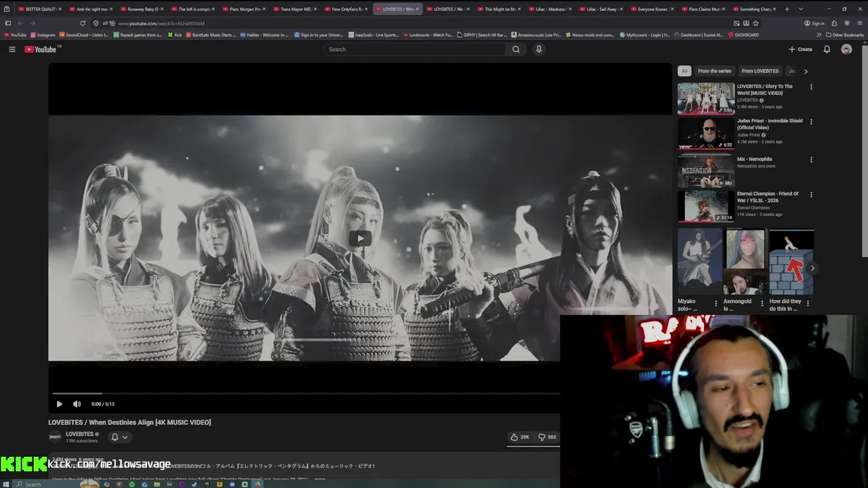The width and height of the screenshot is (868, 488).
Task: Open the Mix - Nemophila thumbnail
Action: pos(706,171)
